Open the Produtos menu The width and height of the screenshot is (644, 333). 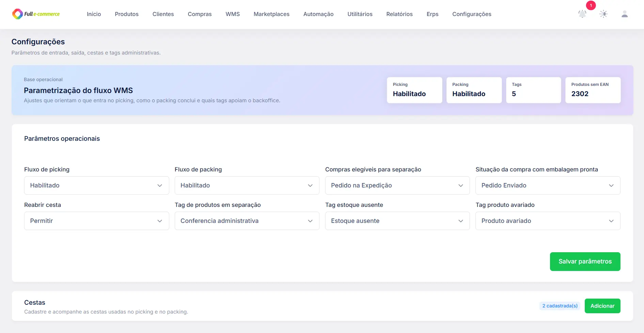click(x=127, y=14)
